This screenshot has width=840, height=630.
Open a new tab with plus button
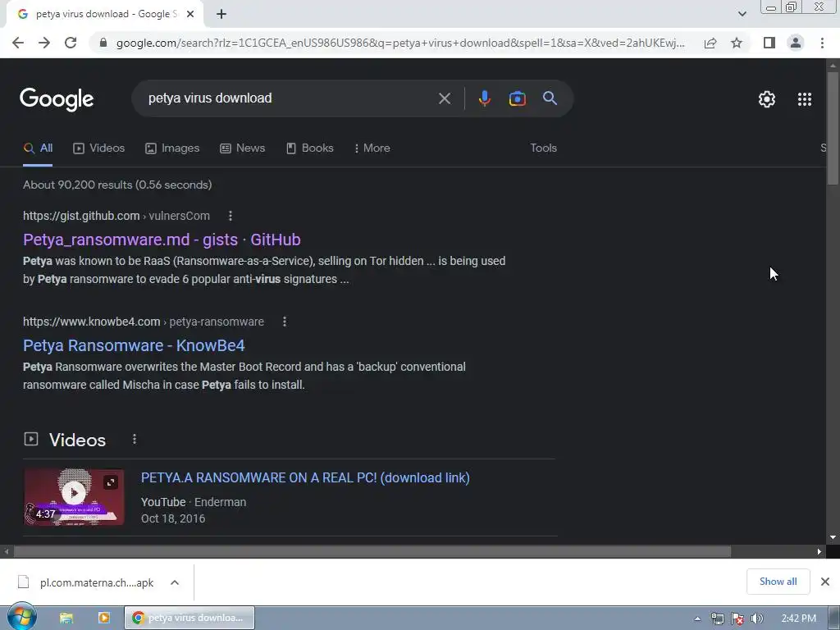pos(221,14)
